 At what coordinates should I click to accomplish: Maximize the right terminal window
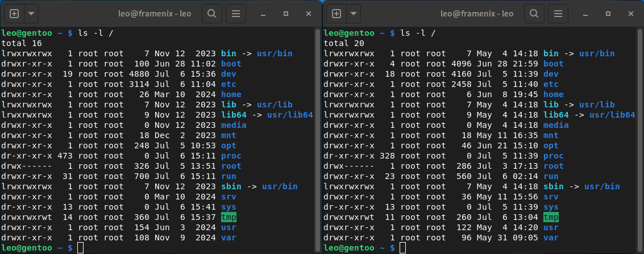[x=608, y=14]
